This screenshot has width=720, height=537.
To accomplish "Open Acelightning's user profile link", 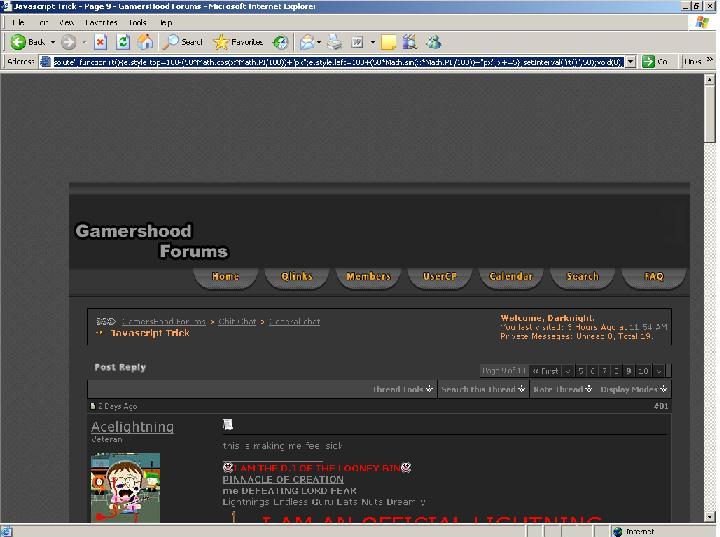I will 132,427.
